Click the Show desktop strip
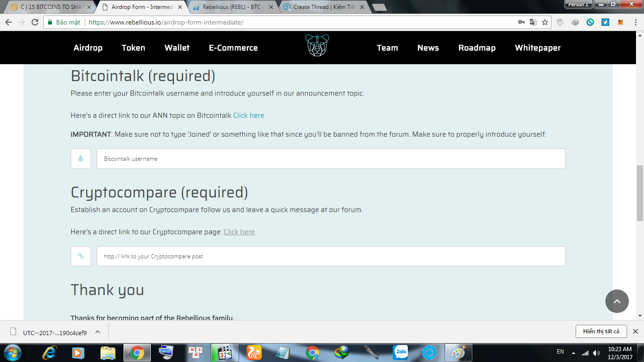Screen dimensions: 644x362 (641, 353)
